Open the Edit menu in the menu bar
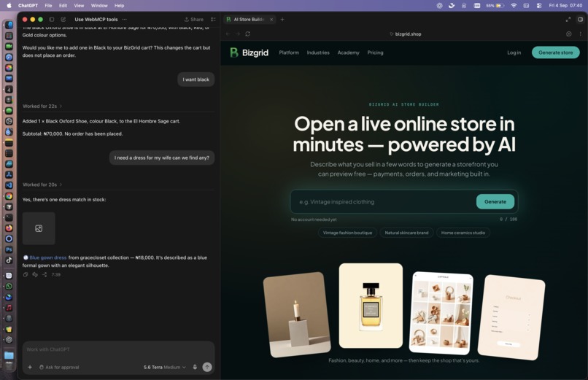 [x=63, y=6]
